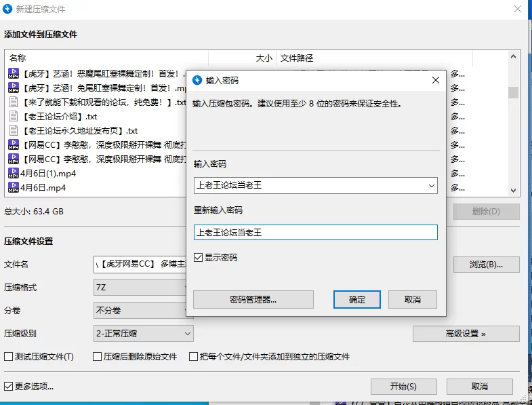Enable the 测试压缩文件(T) checkbox
Image resolution: width=532 pixels, height=405 pixels.
pyautogui.click(x=9, y=357)
